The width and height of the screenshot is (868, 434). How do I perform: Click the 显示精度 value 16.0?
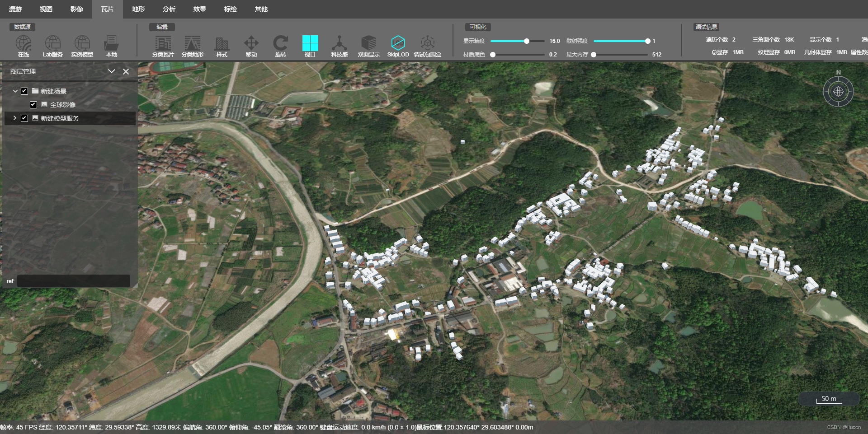555,41
